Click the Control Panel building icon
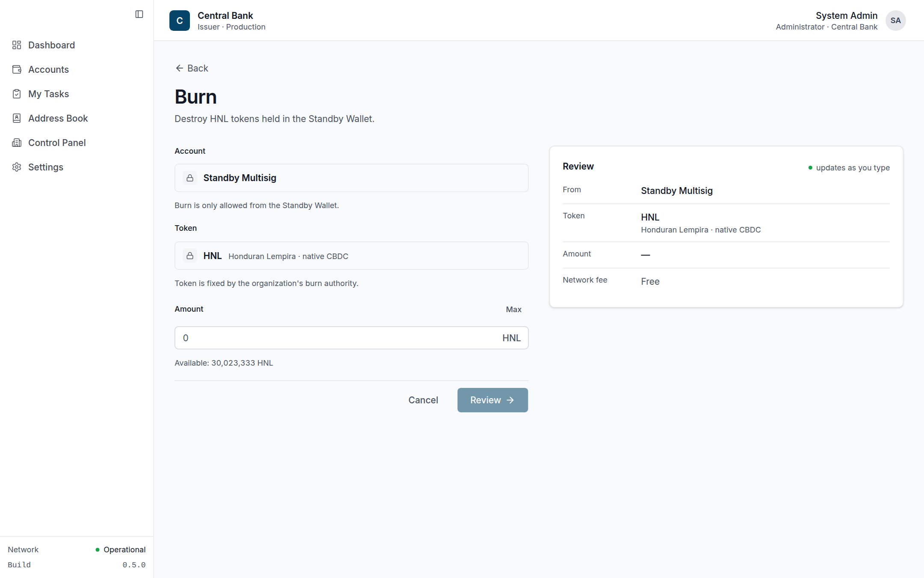This screenshot has height=578, width=924. 17,143
